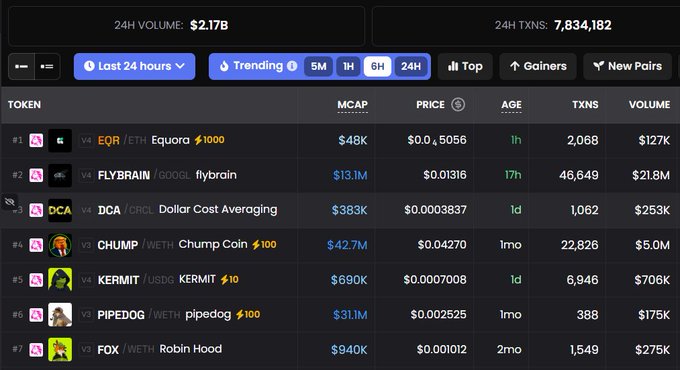The width and height of the screenshot is (680, 370).
Task: Open the flybrain token logo
Action: tap(60, 175)
